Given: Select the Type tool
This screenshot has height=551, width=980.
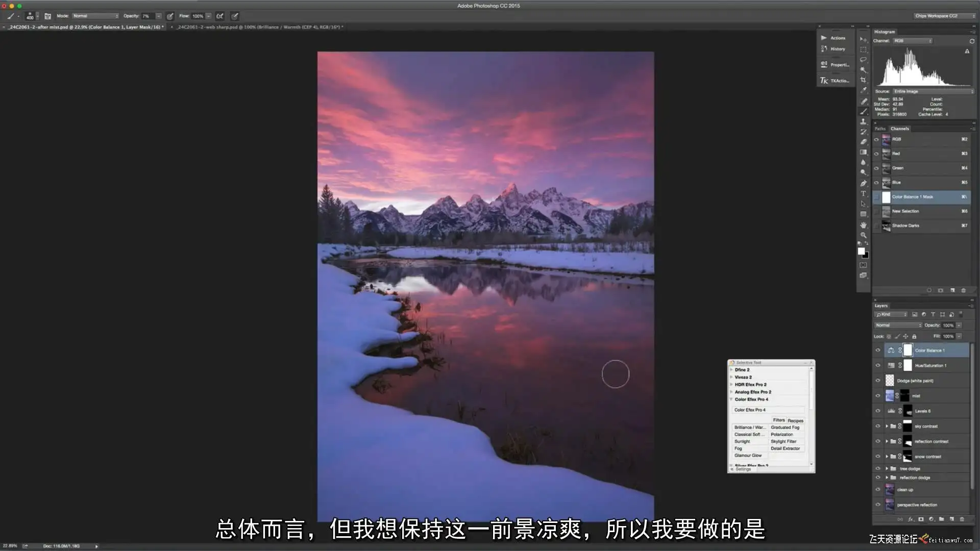Looking at the screenshot, I should (x=863, y=193).
